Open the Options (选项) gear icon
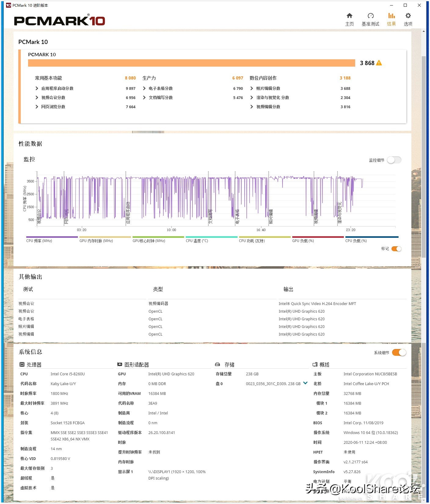The height and width of the screenshot is (504, 430). point(408,16)
